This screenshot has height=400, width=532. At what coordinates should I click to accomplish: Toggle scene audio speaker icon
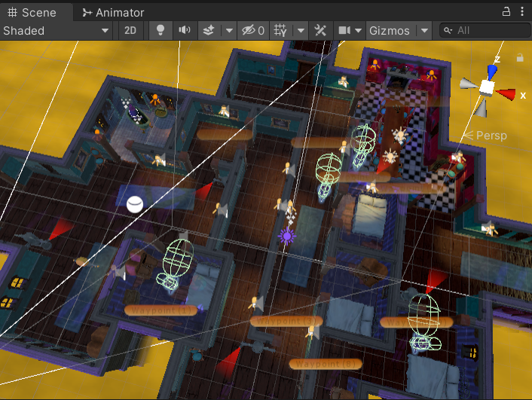point(184,31)
